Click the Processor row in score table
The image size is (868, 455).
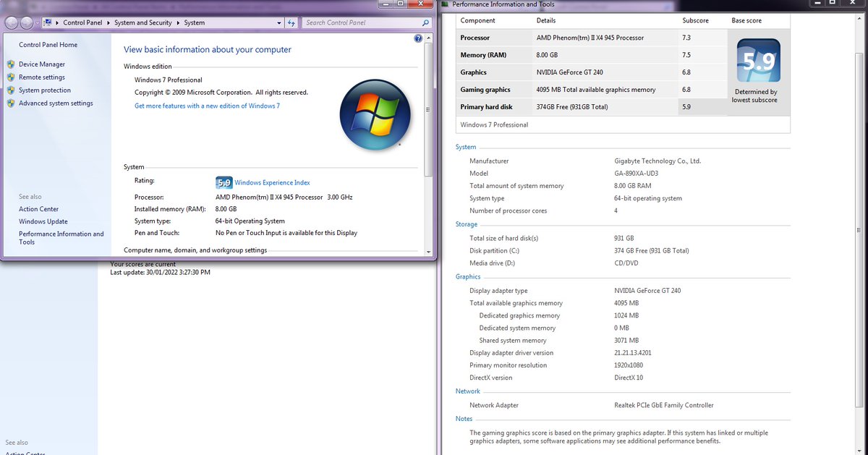pyautogui.click(x=592, y=38)
